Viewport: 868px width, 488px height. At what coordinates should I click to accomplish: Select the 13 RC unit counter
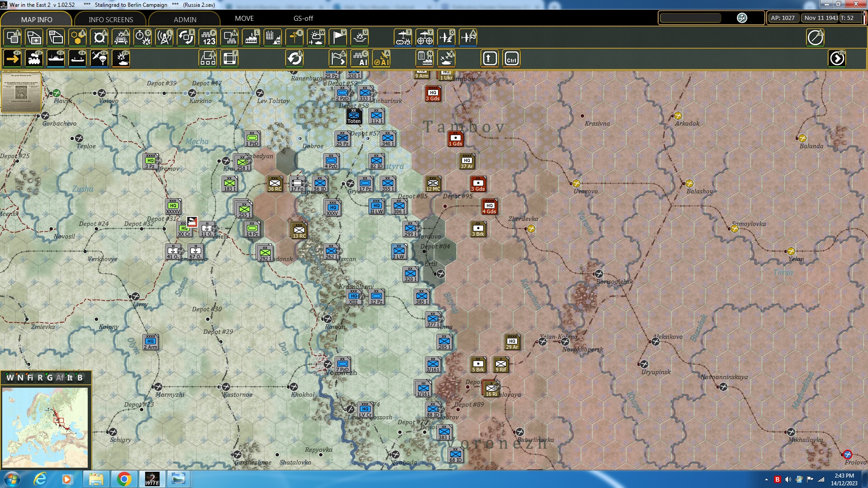tap(299, 230)
